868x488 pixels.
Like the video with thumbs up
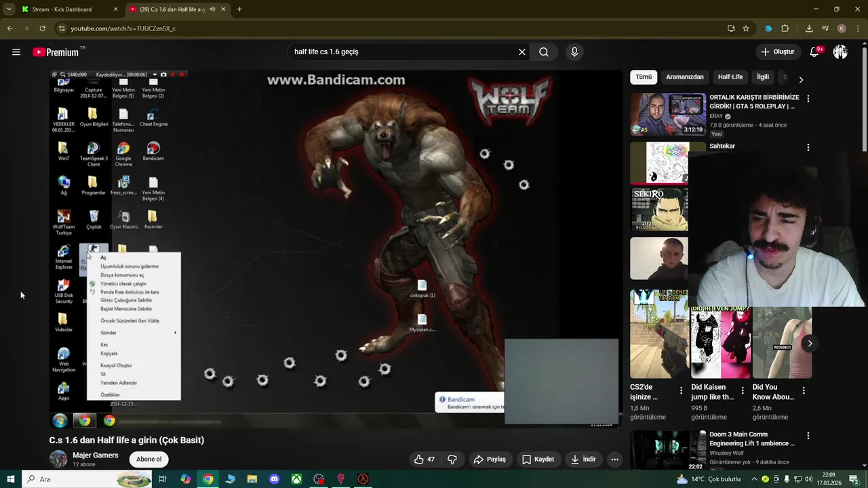(425, 460)
